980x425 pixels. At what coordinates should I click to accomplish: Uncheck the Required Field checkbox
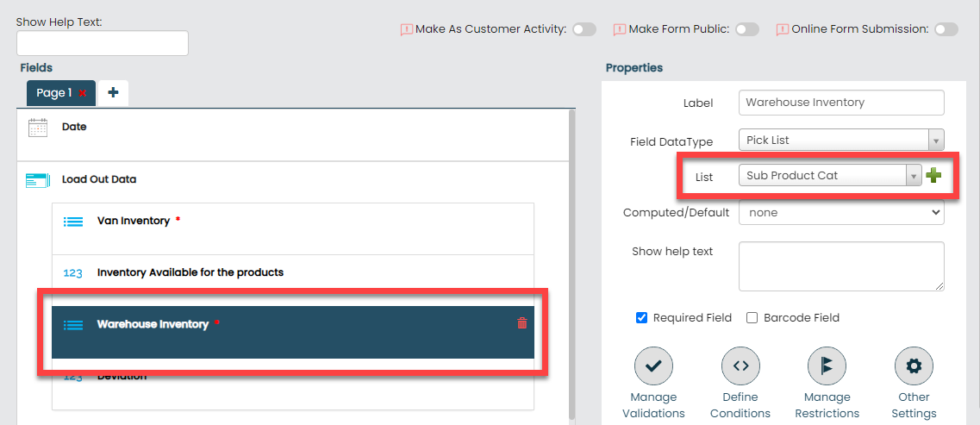(641, 318)
